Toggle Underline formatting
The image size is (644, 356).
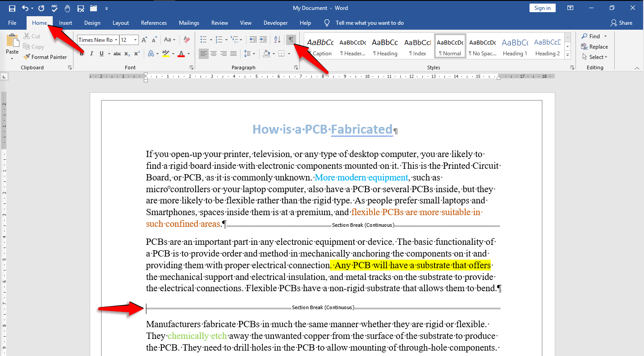(x=101, y=54)
